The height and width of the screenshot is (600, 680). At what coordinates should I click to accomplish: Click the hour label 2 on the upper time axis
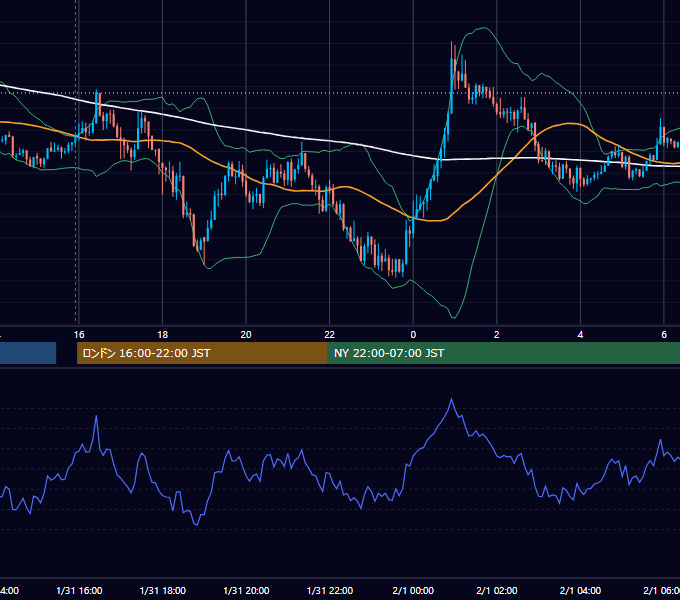[497, 335]
